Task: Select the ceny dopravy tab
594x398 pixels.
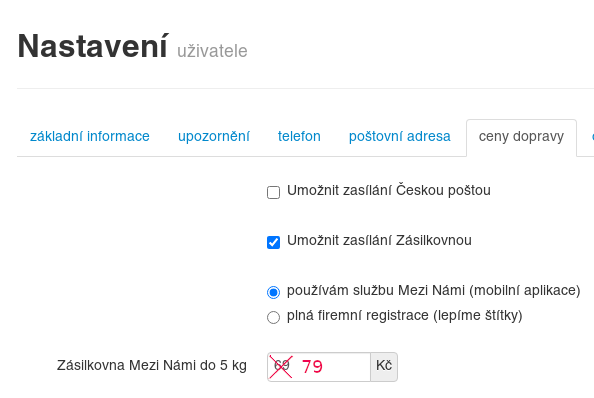Action: click(521, 136)
